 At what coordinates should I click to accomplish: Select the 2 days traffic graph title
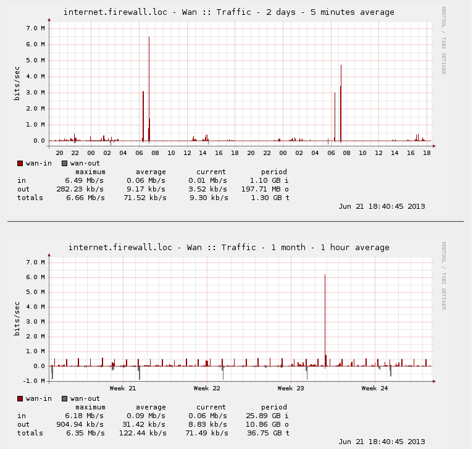(228, 12)
